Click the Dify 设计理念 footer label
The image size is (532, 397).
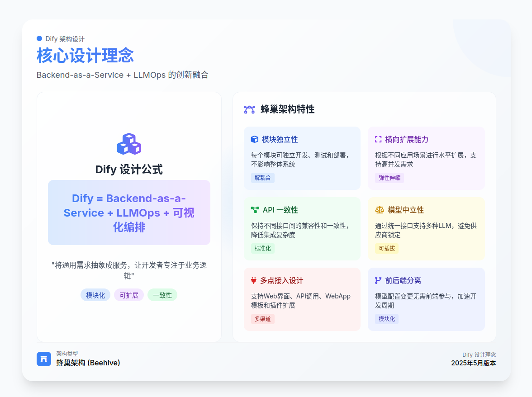click(x=479, y=354)
